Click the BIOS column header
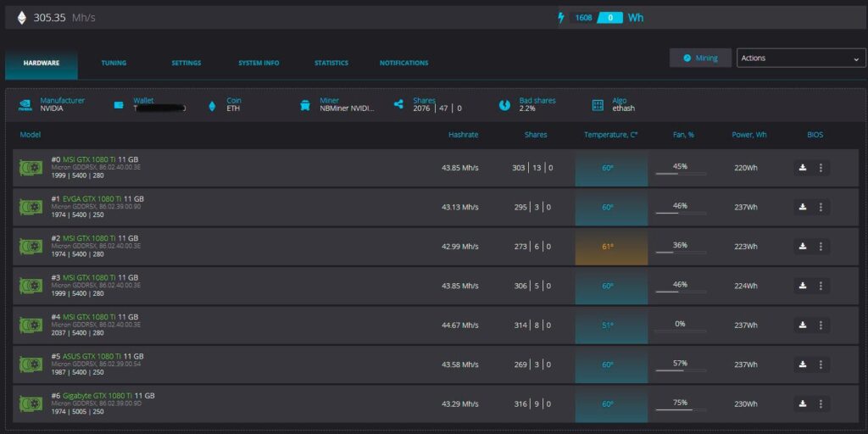The height and width of the screenshot is (434, 868). pyautogui.click(x=815, y=135)
